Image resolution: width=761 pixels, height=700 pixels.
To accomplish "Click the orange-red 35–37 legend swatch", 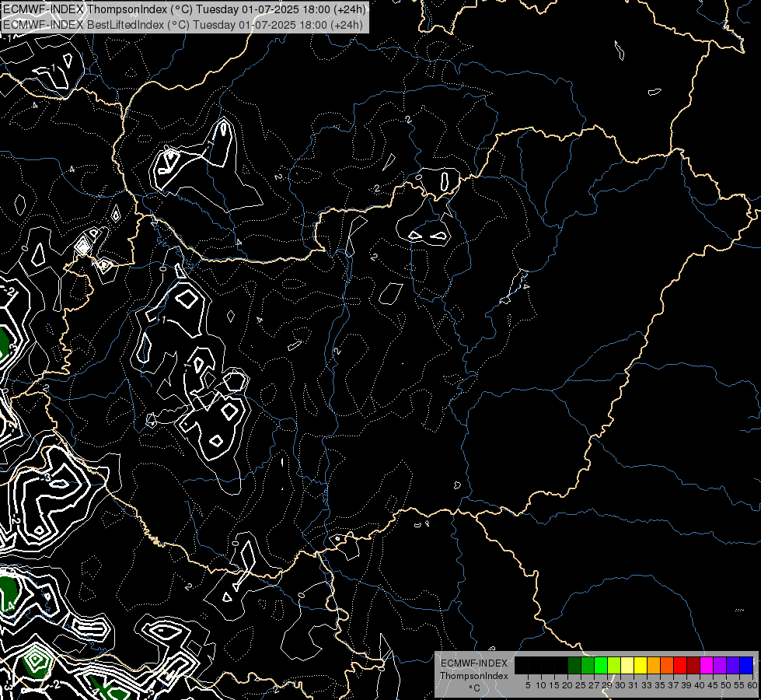I will point(667,666).
